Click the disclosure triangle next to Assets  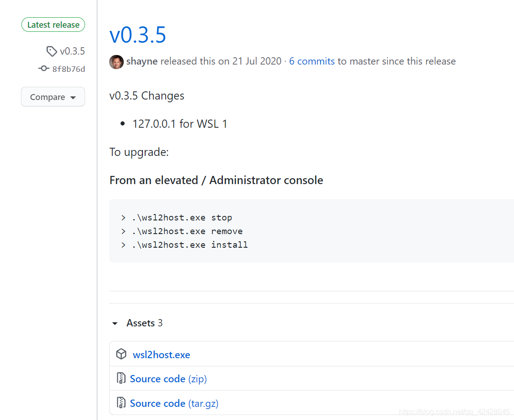[x=115, y=323]
